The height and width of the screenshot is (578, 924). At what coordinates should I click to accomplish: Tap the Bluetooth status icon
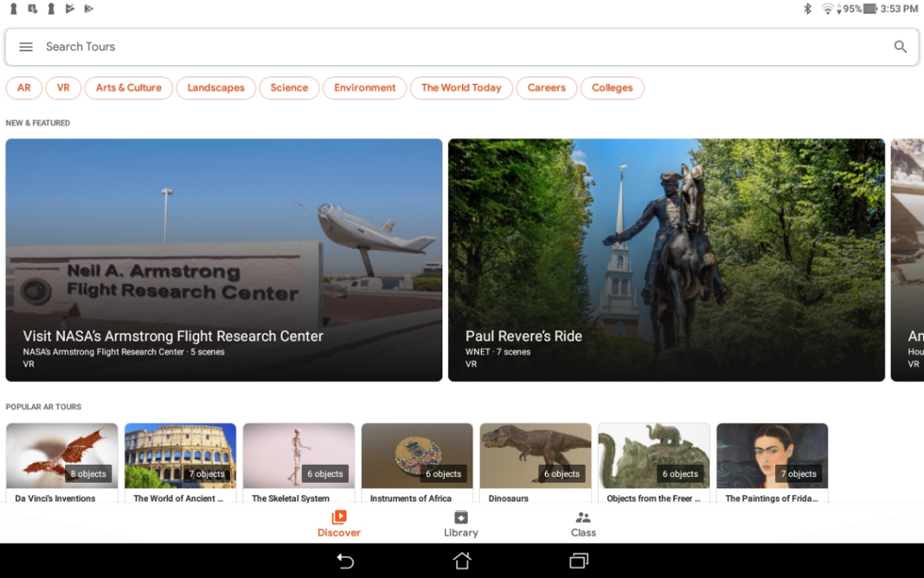[807, 9]
